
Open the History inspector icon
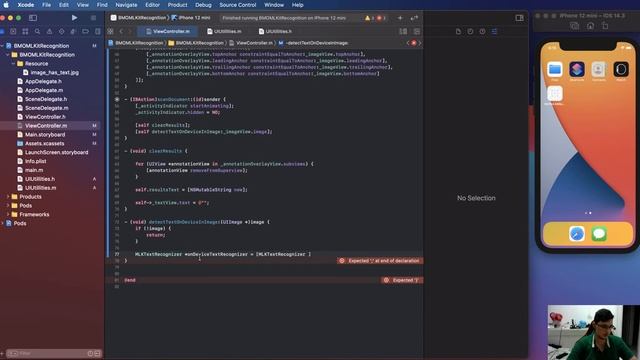(x=470, y=31)
